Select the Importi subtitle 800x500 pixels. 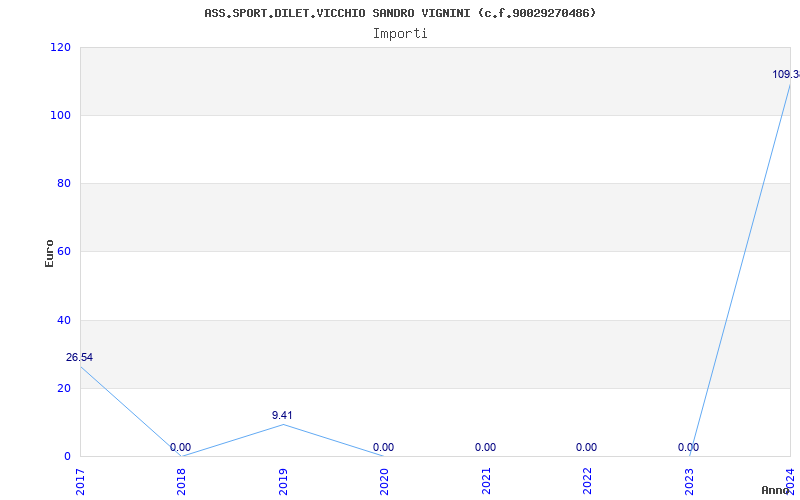pyautogui.click(x=400, y=34)
